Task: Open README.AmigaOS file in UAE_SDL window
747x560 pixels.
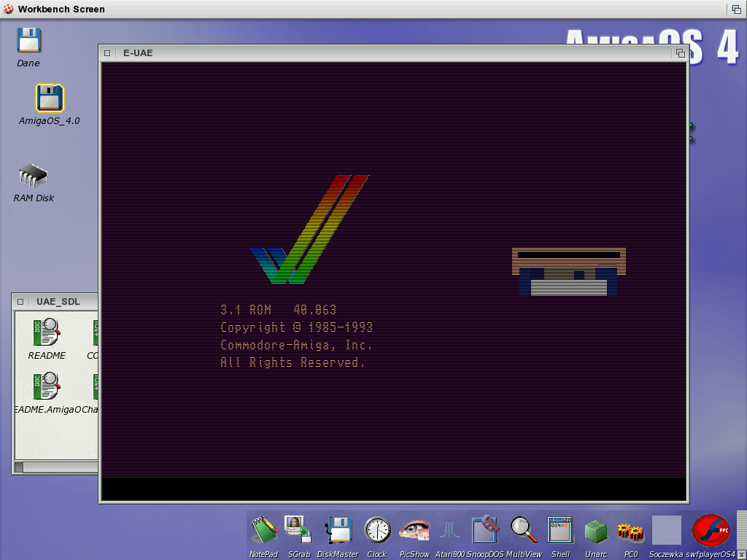Action: pos(47,386)
